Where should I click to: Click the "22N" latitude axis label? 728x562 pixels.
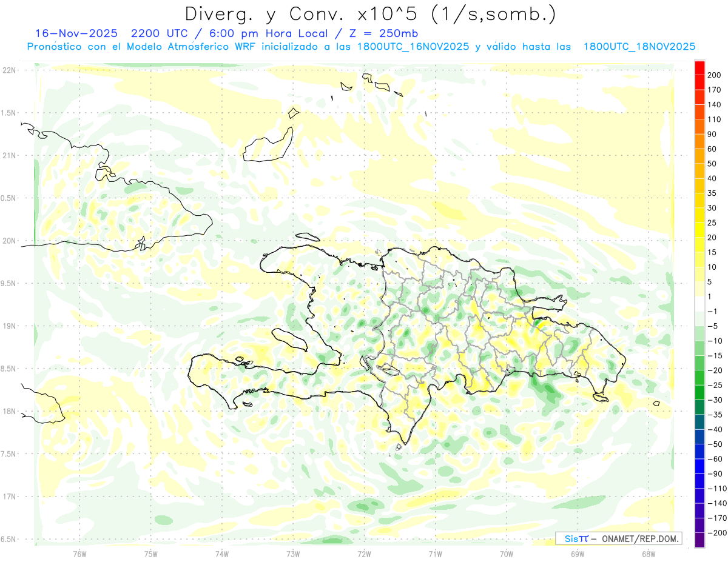[8, 70]
